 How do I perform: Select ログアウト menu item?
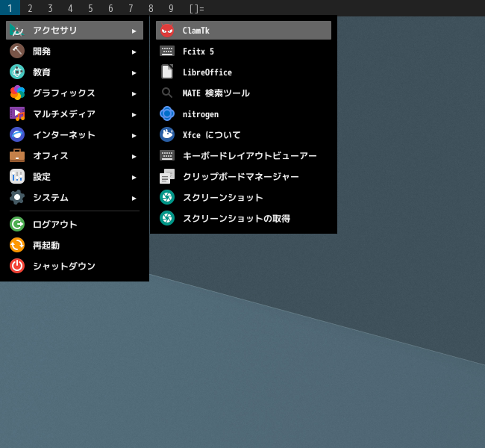coord(75,224)
